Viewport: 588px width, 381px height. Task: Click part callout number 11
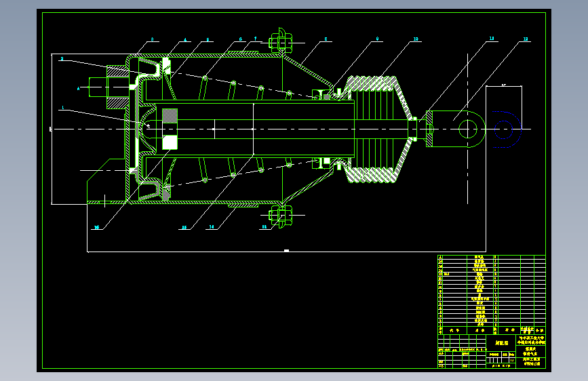click(x=492, y=39)
